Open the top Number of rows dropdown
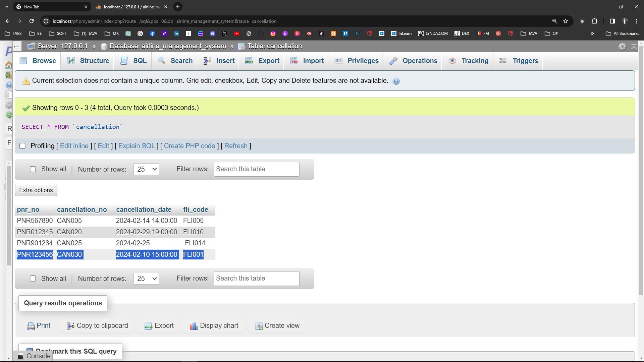The width and height of the screenshot is (644, 362). click(146, 169)
